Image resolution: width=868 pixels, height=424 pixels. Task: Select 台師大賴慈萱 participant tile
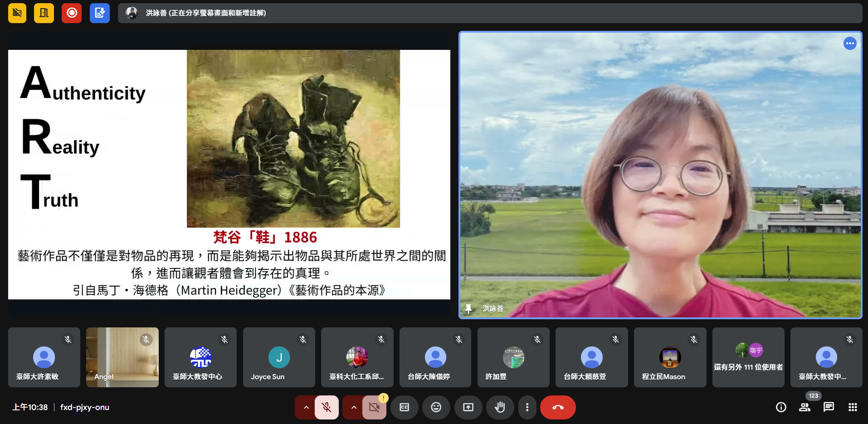592,357
